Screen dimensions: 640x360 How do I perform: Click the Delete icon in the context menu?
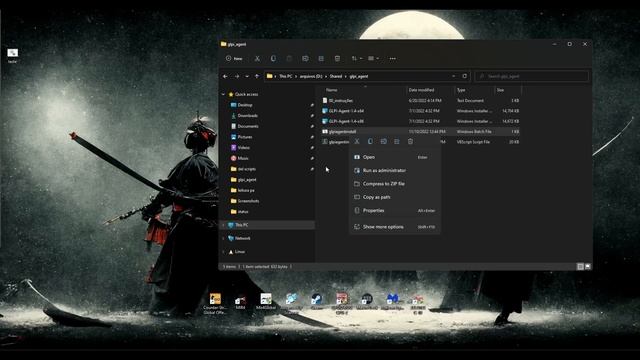point(410,141)
